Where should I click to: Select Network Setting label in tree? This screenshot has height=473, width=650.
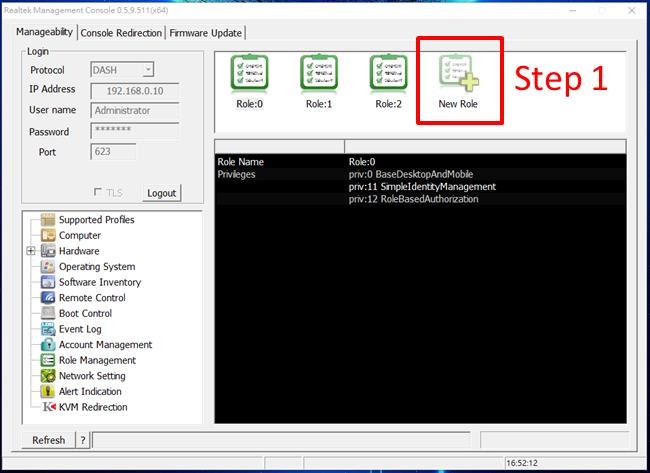click(92, 376)
